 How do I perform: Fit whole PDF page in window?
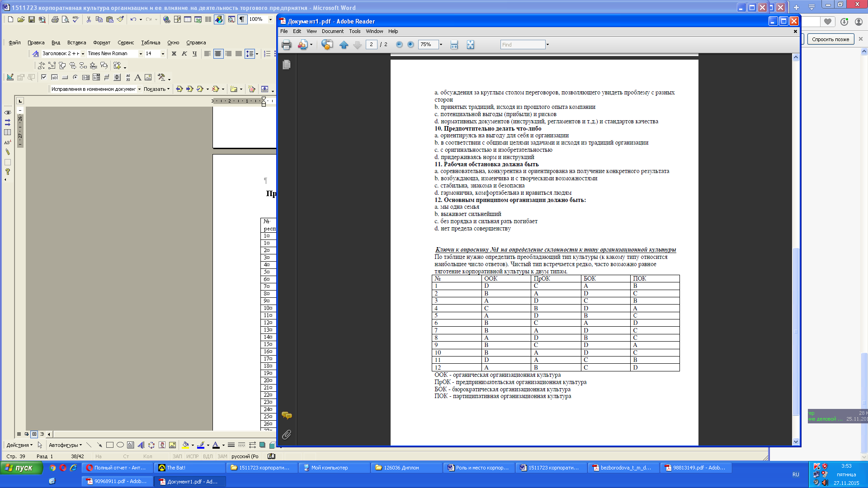click(x=471, y=45)
